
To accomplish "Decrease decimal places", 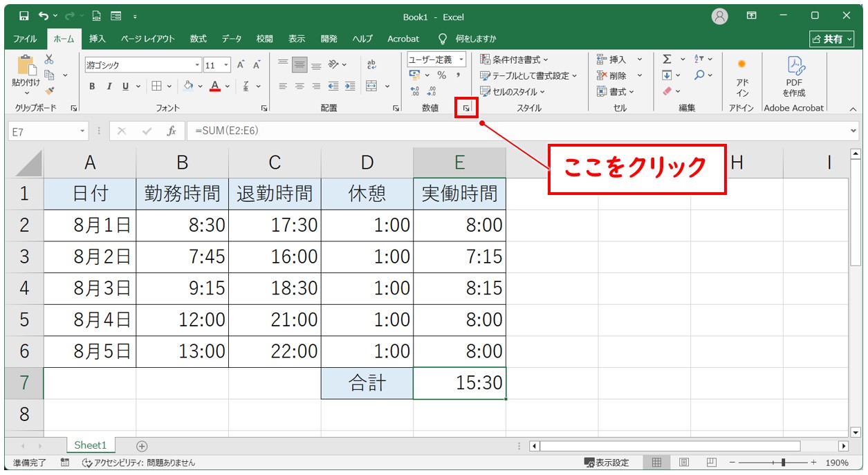I will [432, 91].
